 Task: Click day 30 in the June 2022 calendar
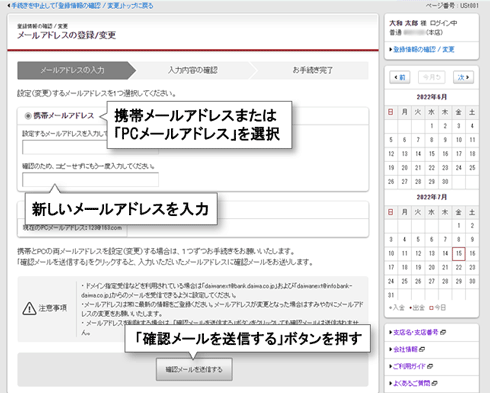pyautogui.click(x=445, y=182)
